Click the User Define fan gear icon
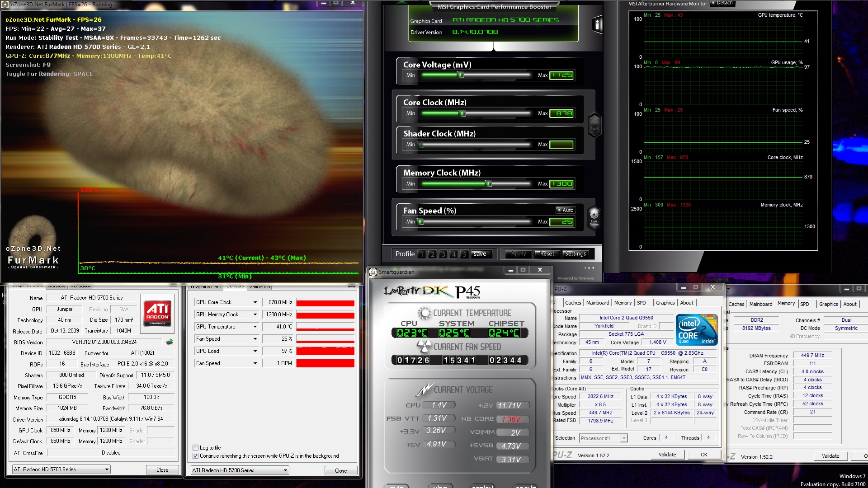 click(x=594, y=217)
